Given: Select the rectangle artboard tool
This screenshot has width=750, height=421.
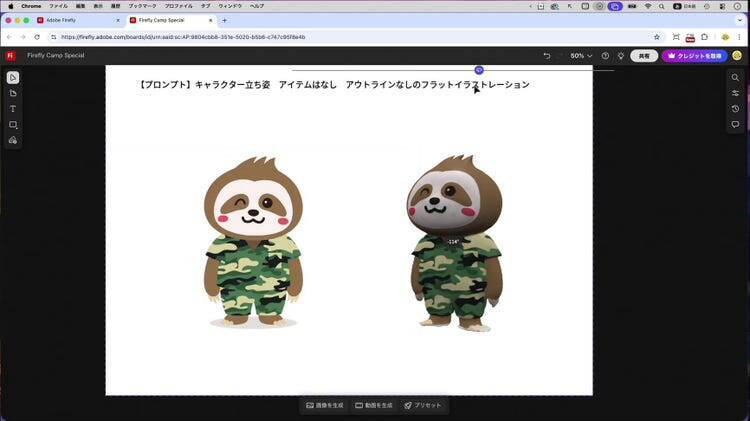Looking at the screenshot, I should [x=13, y=125].
